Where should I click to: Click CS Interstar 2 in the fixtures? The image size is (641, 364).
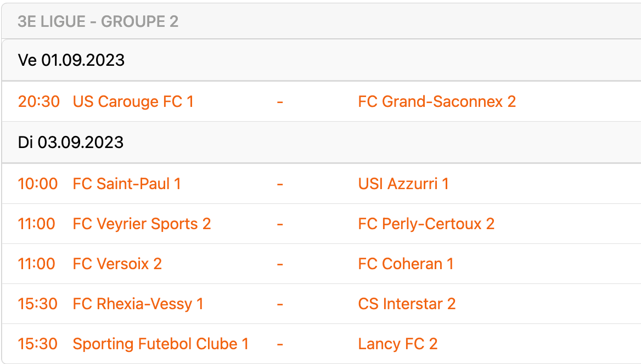point(407,304)
